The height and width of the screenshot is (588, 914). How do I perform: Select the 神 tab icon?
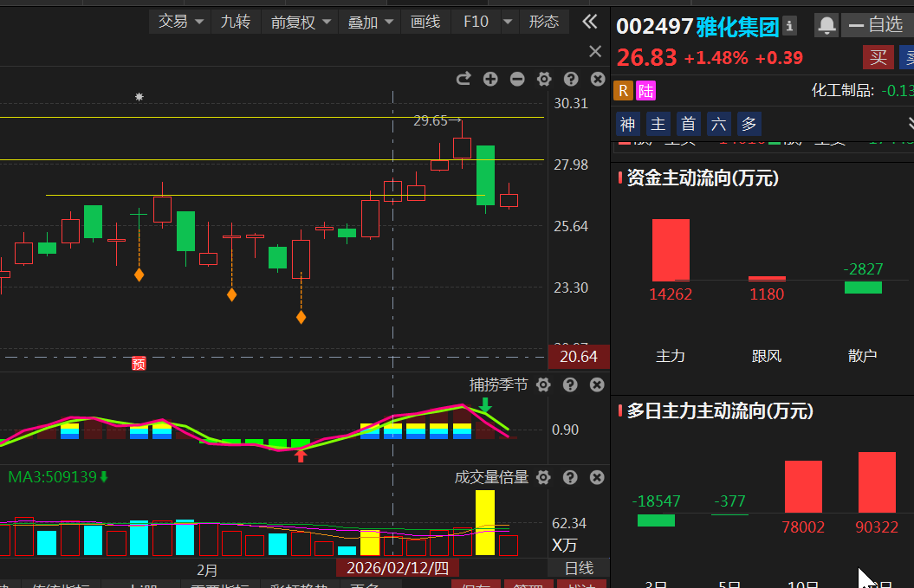click(628, 124)
